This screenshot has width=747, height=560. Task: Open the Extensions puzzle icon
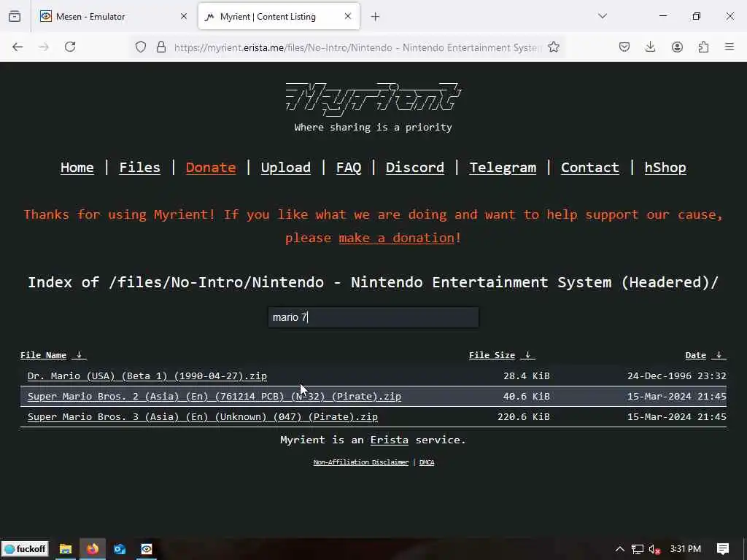pos(703,47)
